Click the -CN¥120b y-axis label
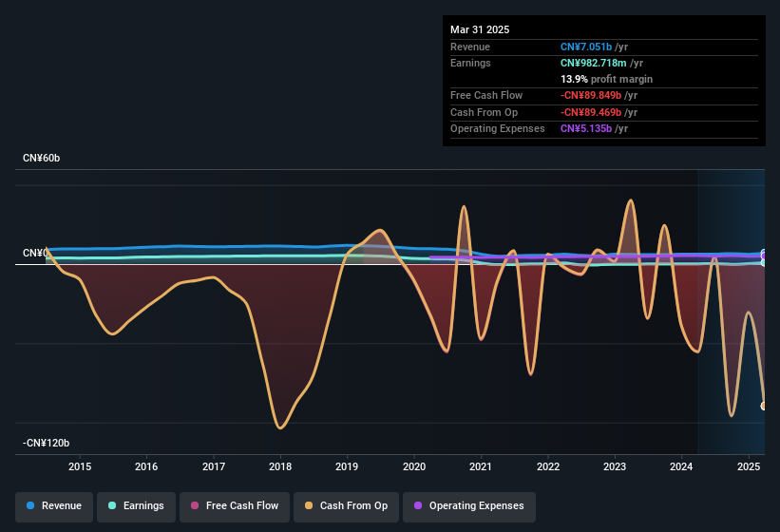 [46, 443]
